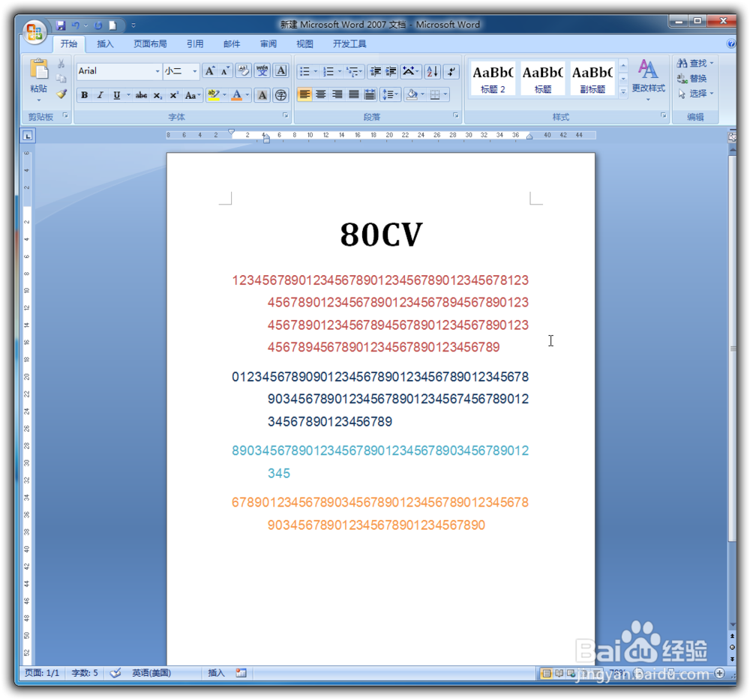Image resolution: width=750 pixels, height=700 pixels.
Task: Apply the 标题 2 style
Action: pos(493,79)
